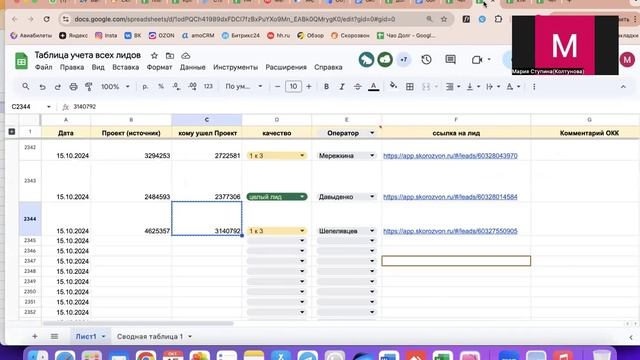Collapse the toolbar with the chevron
This screenshot has height=360, width=640.
point(623,87)
